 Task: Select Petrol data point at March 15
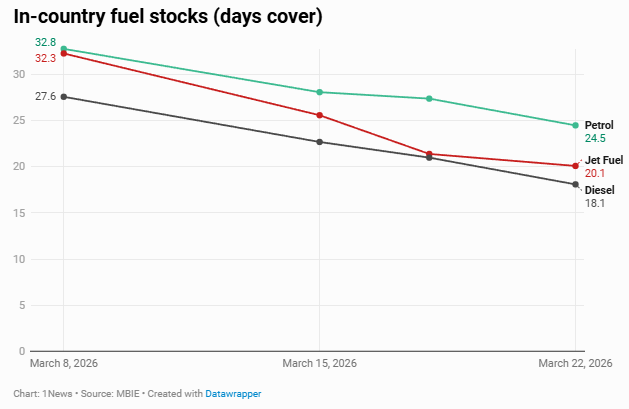(x=320, y=92)
